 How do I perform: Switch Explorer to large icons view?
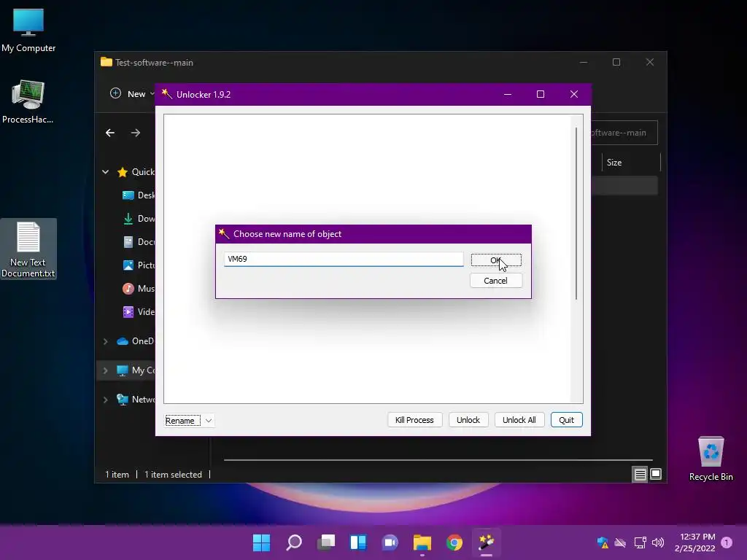tap(656, 474)
